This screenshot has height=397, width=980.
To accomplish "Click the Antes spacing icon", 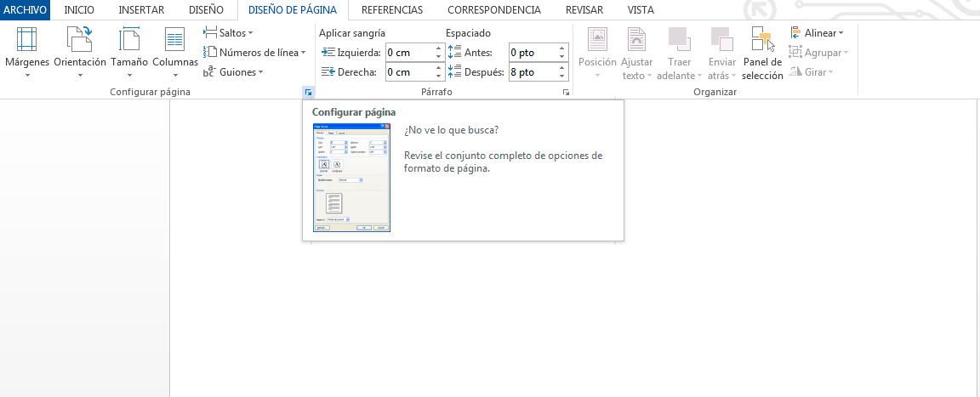I will pos(454,53).
